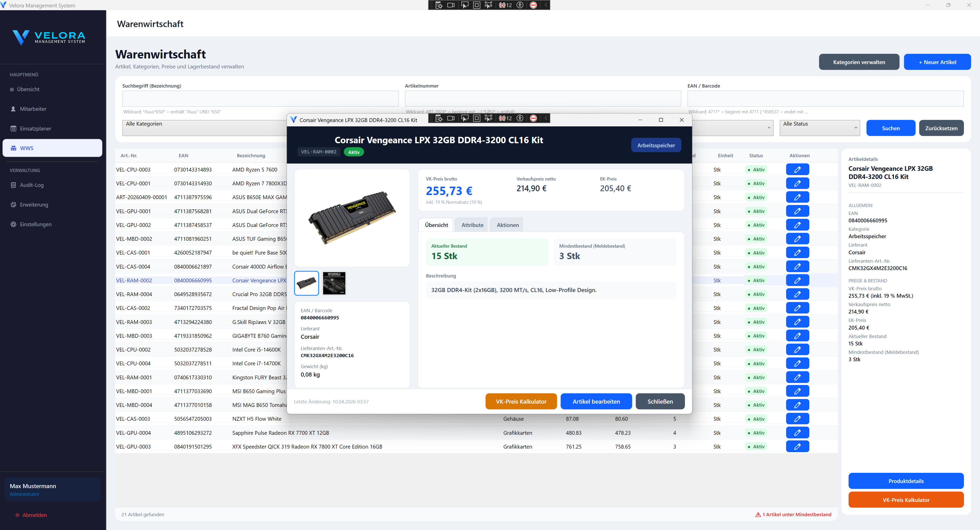Click Artikel bearbeiten button in dialog
Viewport: 980px width, 530px height.
[x=596, y=402]
